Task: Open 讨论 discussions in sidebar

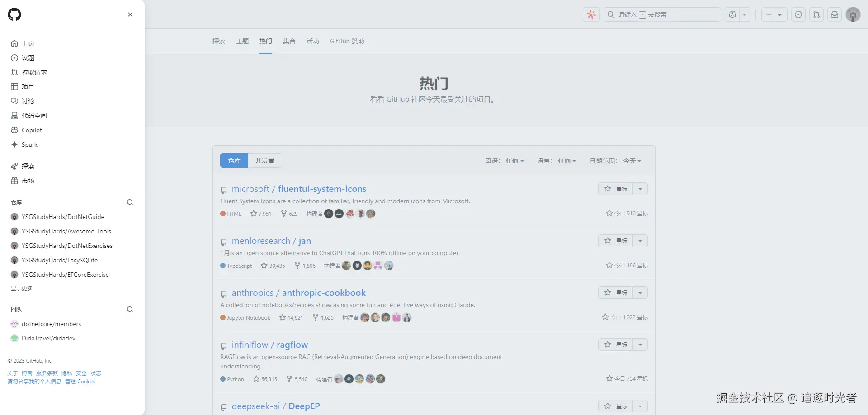Action: click(x=72, y=101)
